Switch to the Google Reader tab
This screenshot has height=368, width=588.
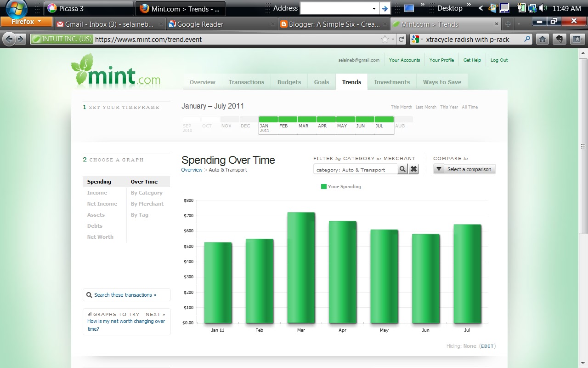(x=222, y=24)
